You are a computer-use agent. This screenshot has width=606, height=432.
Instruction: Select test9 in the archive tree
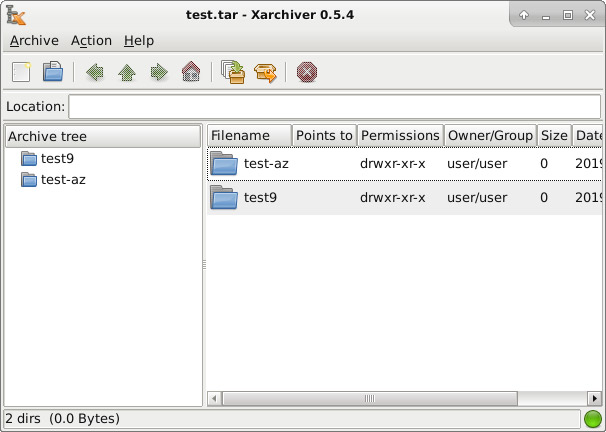(56, 158)
